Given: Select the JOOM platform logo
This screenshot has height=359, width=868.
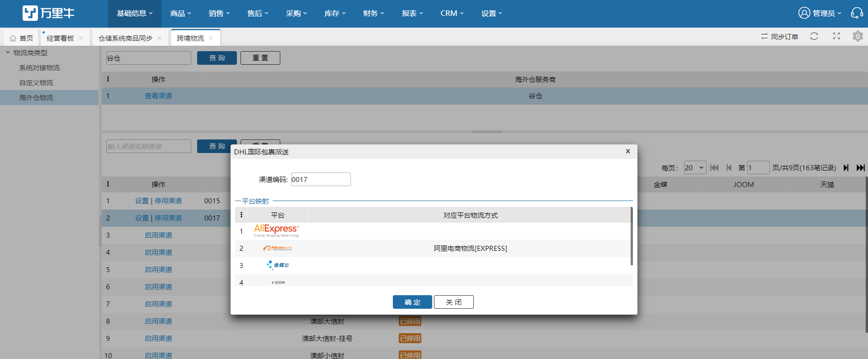Looking at the screenshot, I should pyautogui.click(x=278, y=282).
